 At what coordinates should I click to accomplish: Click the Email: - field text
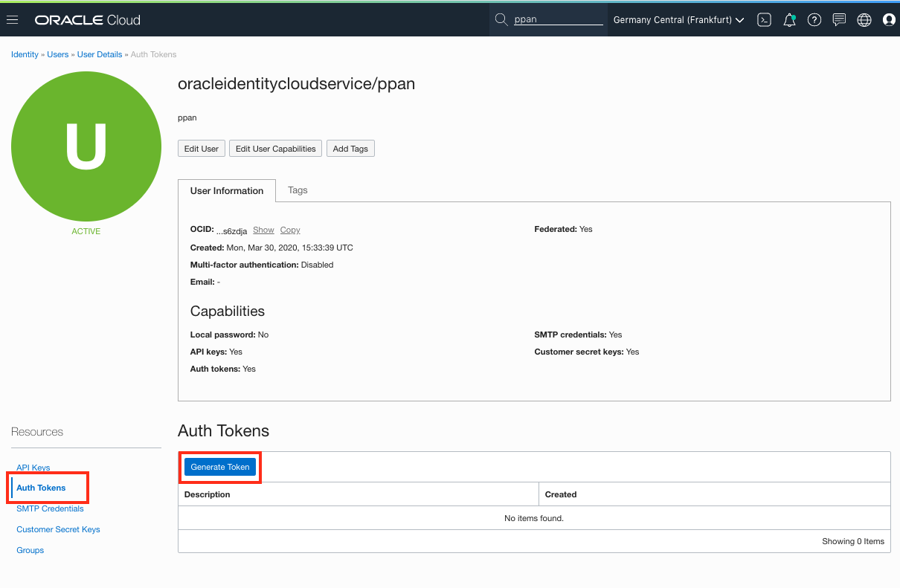(205, 282)
